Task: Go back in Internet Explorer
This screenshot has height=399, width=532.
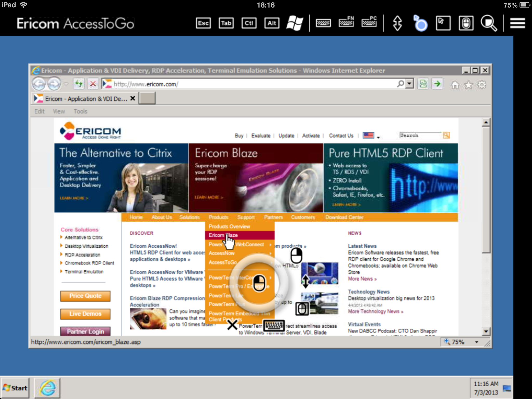Action: [x=39, y=84]
